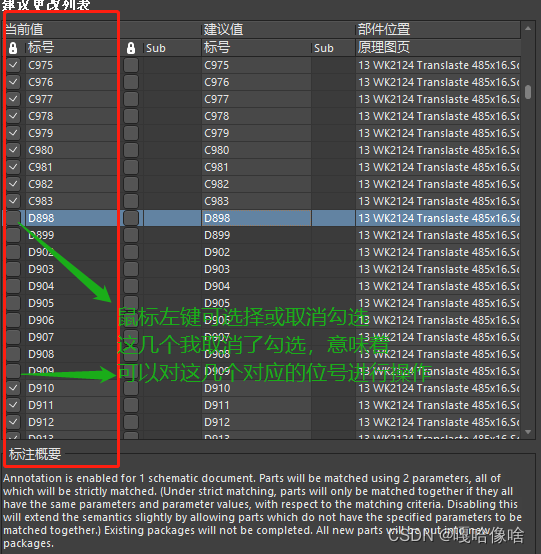Click the suggested designator cell D902

pos(257,252)
